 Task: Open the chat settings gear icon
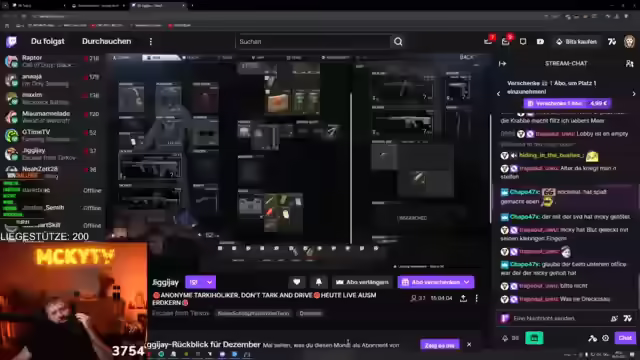tap(605, 338)
